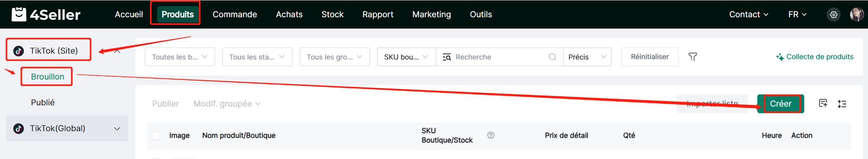Select Publié in the sidebar
868x159 pixels.
click(x=43, y=103)
